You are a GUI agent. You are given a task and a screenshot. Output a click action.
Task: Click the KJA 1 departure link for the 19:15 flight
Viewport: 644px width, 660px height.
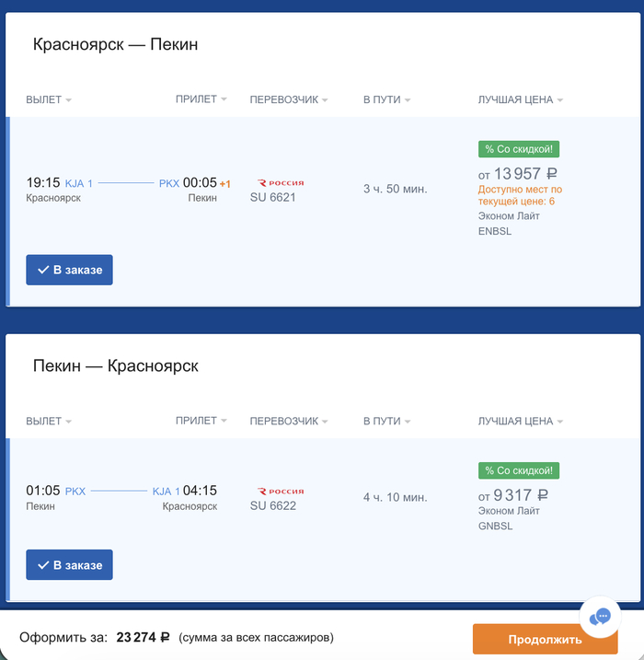(x=79, y=183)
